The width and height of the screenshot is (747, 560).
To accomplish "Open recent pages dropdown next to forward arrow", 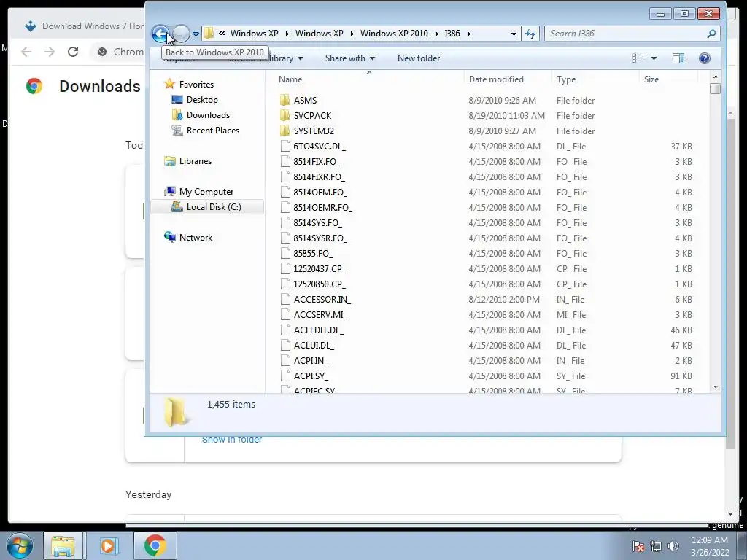I will (x=196, y=34).
